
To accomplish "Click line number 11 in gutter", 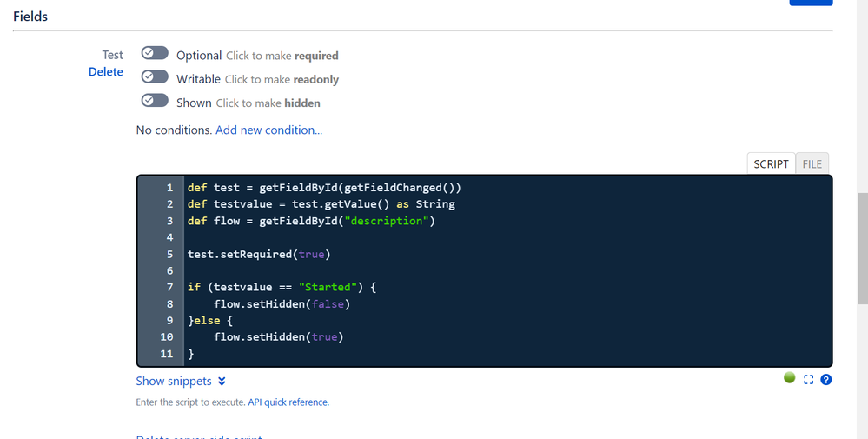I will pyautogui.click(x=167, y=354).
